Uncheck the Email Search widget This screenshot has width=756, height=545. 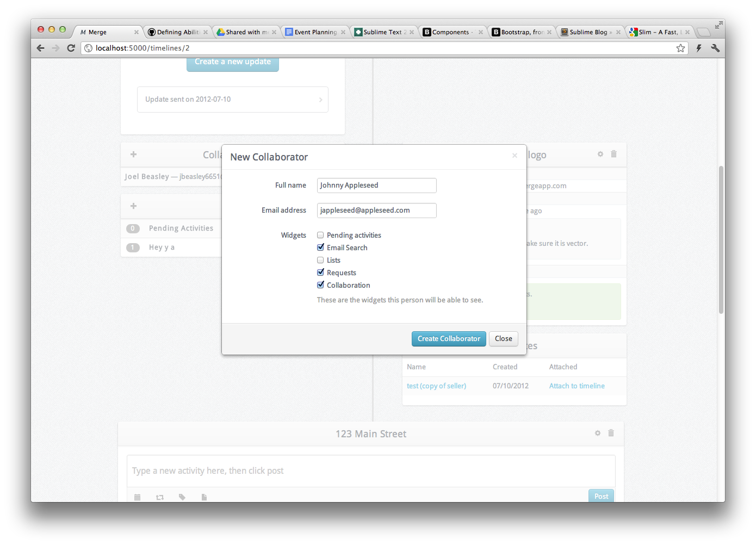pos(320,247)
